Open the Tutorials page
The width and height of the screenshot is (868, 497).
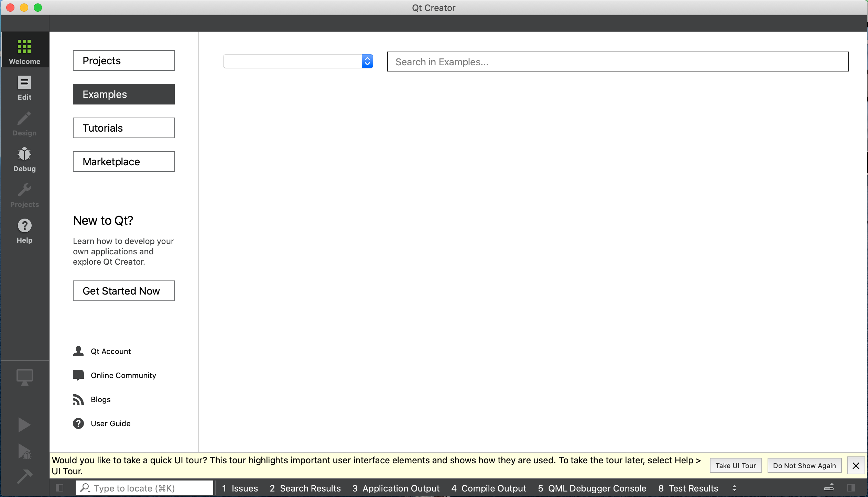(x=123, y=128)
